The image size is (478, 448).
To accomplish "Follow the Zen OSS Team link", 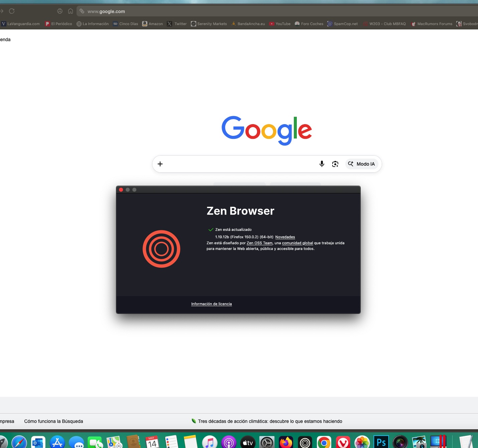I will point(259,243).
